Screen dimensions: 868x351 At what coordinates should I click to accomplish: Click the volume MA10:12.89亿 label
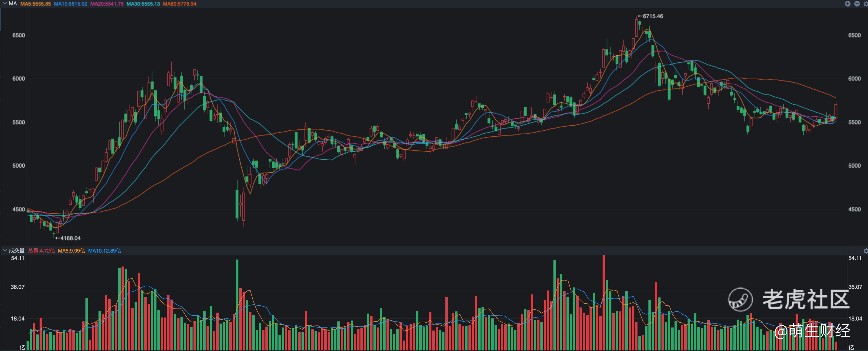coord(105,251)
